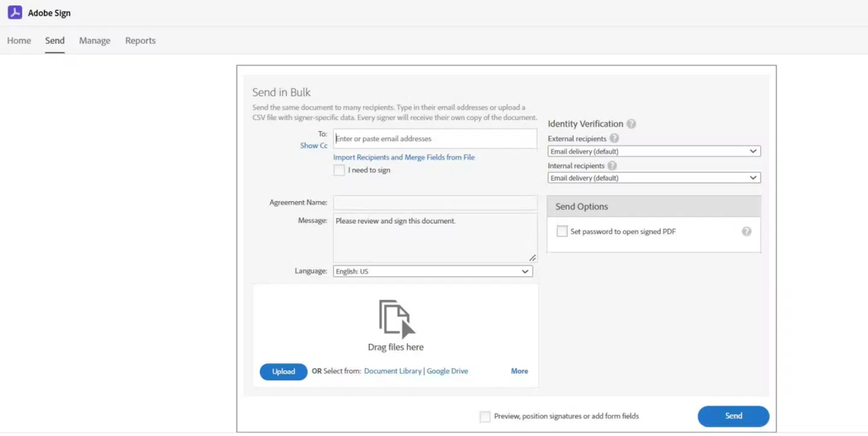Enable the "I need to sign" checkbox
Image resolution: width=868 pixels, height=436 pixels.
pos(339,170)
